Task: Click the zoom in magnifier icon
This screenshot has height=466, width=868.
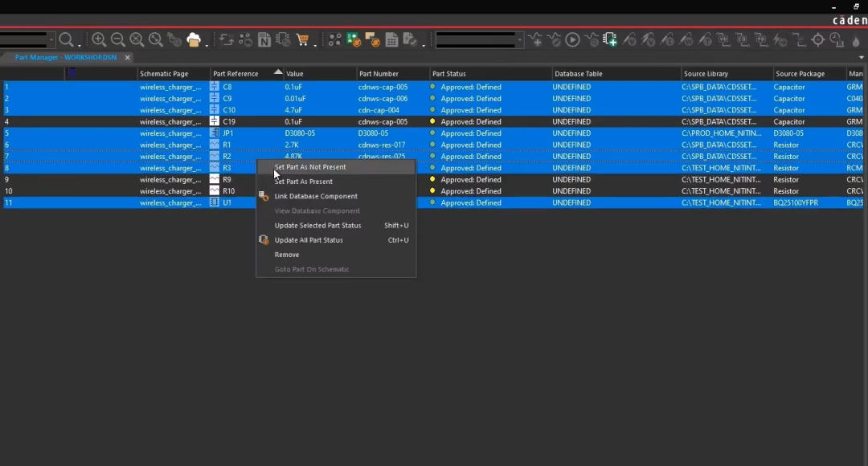Action: click(99, 39)
